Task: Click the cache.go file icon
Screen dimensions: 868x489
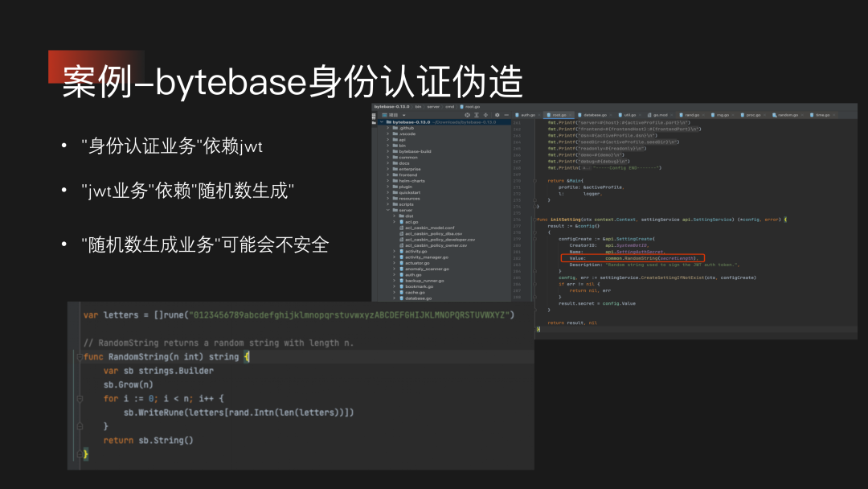Action: [401, 293]
